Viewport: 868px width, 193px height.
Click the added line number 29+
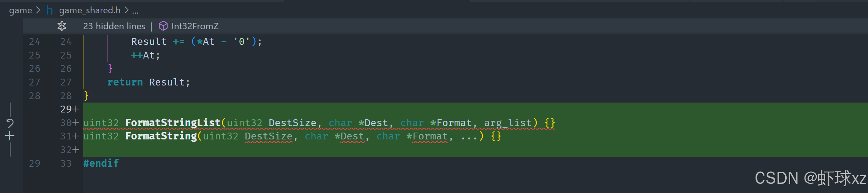coord(70,109)
